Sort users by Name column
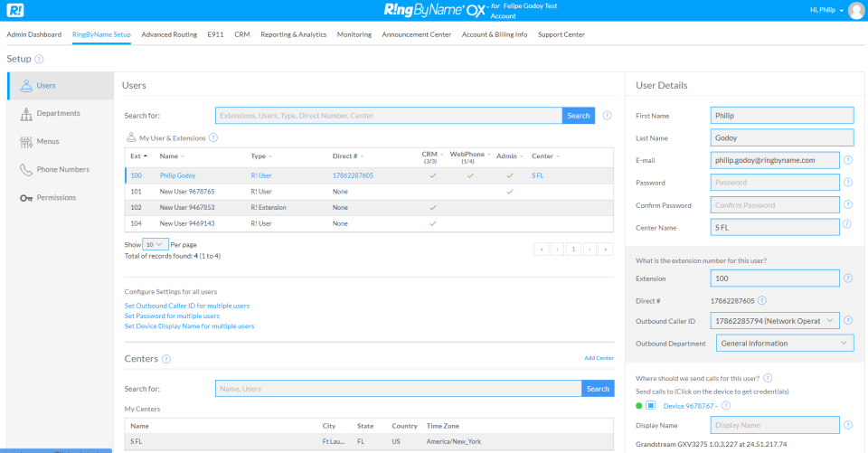This screenshot has width=868, height=453. point(172,156)
